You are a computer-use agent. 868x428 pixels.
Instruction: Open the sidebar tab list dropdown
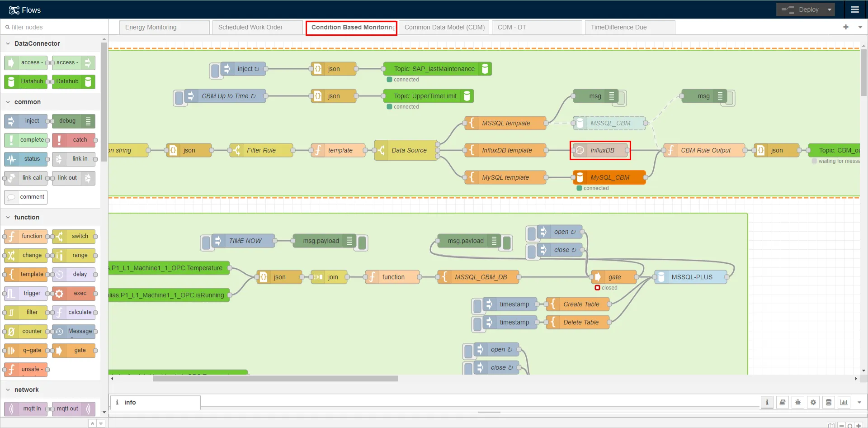[x=859, y=402]
